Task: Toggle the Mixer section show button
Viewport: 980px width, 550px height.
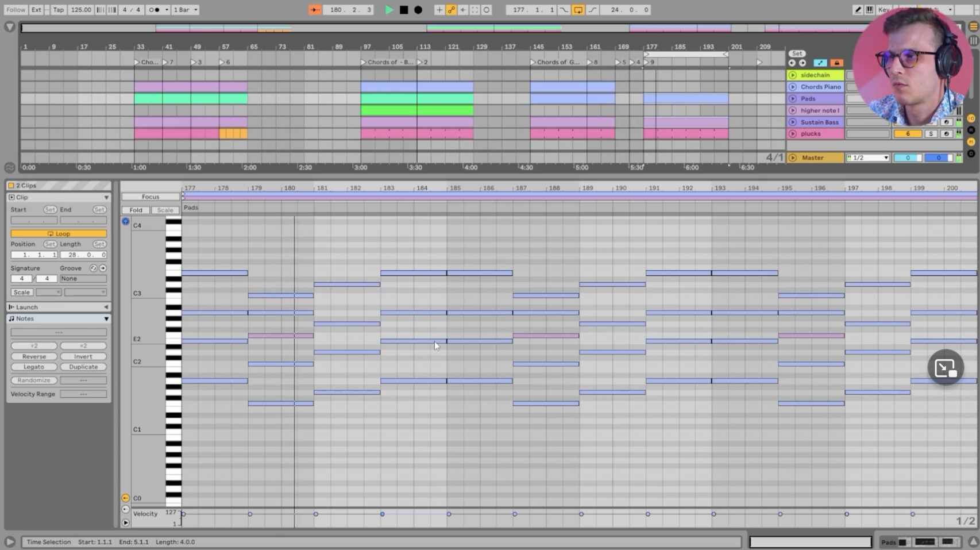Action: click(x=971, y=142)
